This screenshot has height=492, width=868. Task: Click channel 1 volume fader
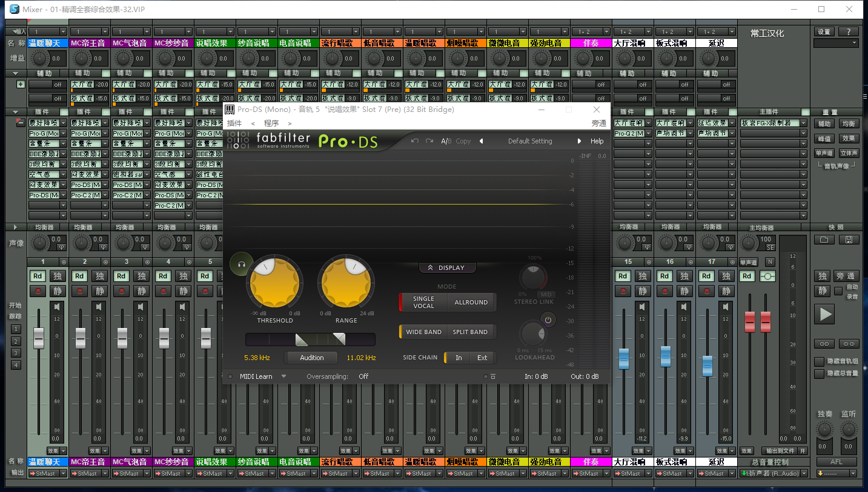click(39, 338)
